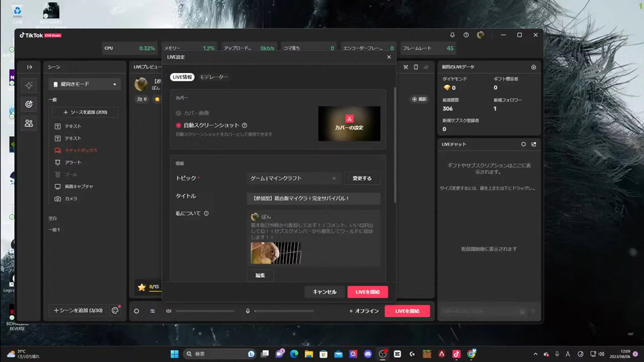Click the share arrow icon in preview

[x=426, y=67]
